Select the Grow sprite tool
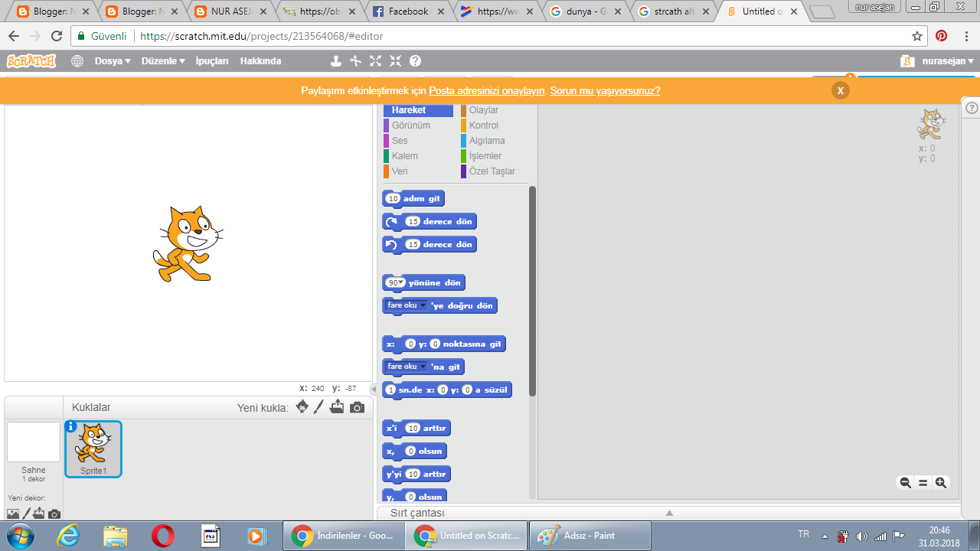 tap(376, 61)
